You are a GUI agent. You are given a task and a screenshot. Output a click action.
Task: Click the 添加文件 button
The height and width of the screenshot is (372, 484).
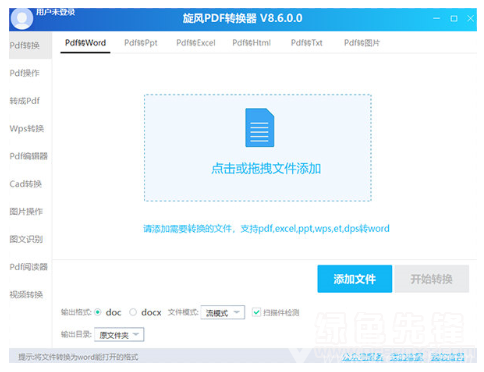pyautogui.click(x=355, y=279)
